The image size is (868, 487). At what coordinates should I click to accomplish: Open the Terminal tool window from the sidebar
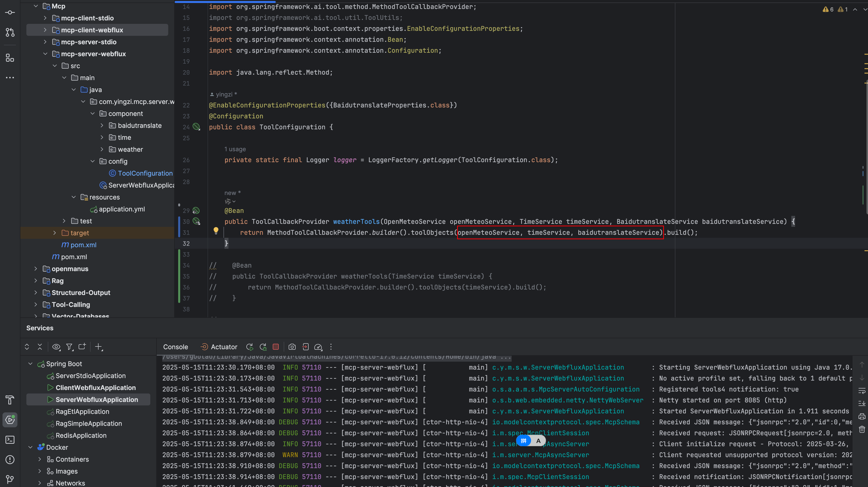coord(10,440)
